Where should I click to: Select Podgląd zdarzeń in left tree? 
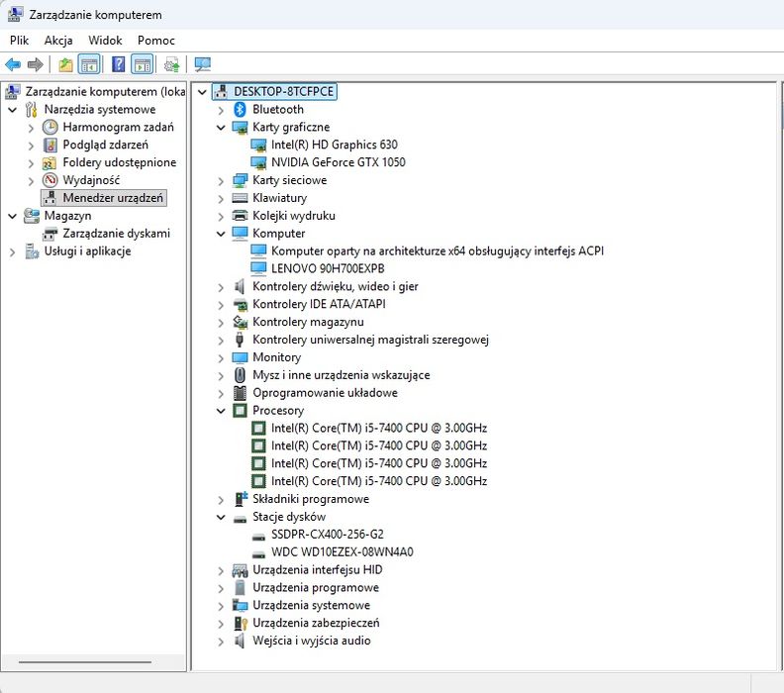coord(105,145)
